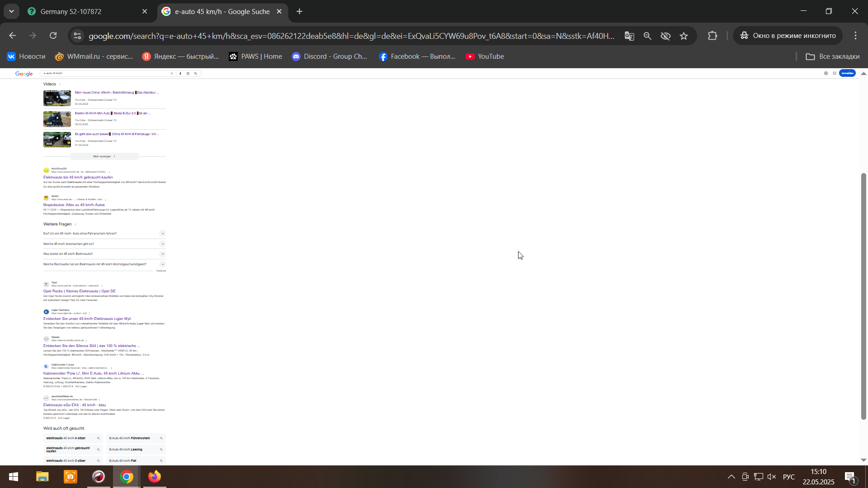Switch to the Germany 52-107872 tab
Viewport: 868px width, 488px height.
tap(71, 12)
